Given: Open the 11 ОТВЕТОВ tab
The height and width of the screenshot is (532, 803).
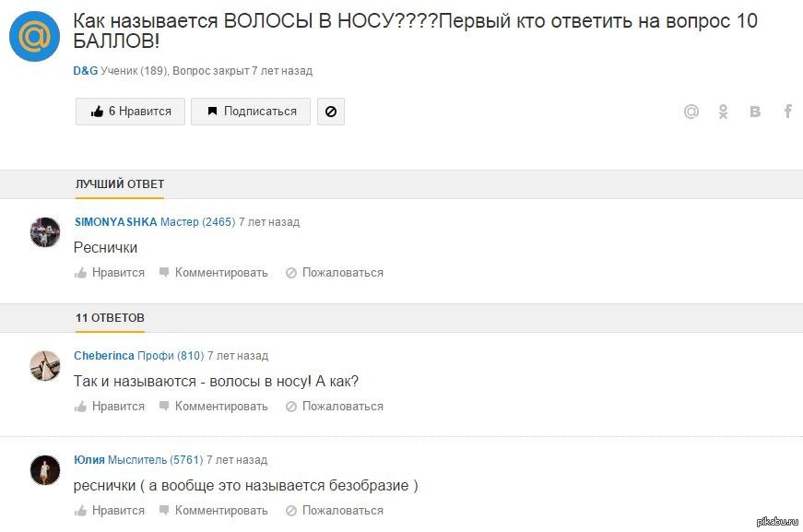Looking at the screenshot, I should (x=110, y=318).
